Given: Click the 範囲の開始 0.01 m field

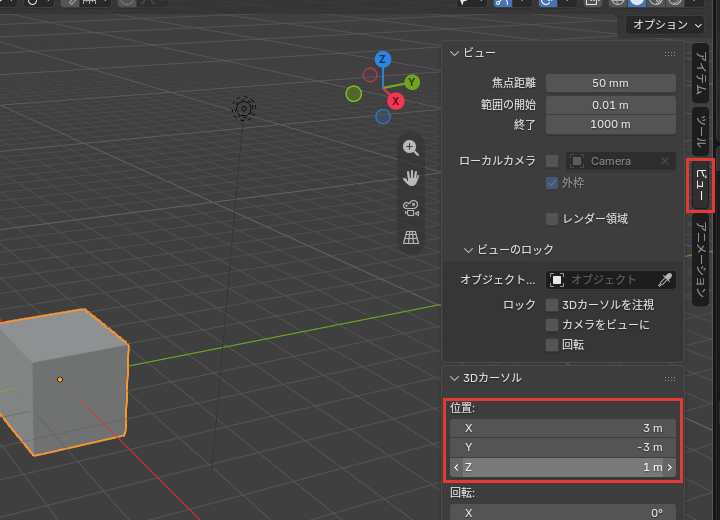Looking at the screenshot, I should click(611, 105).
